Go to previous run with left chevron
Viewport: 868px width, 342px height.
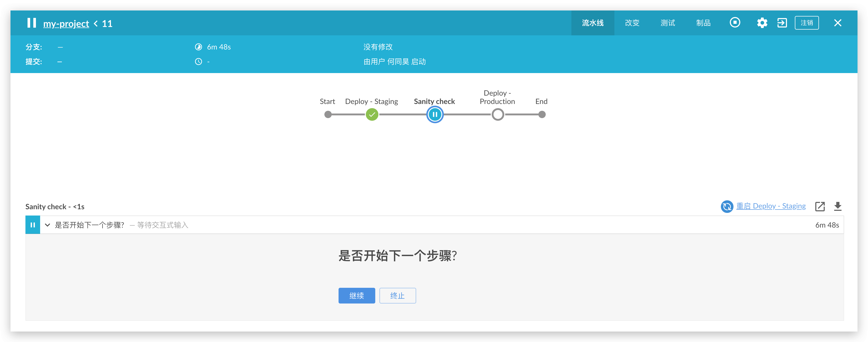(96, 24)
